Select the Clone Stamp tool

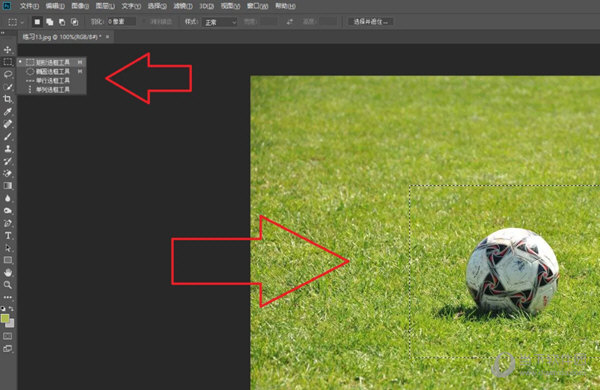click(x=8, y=149)
